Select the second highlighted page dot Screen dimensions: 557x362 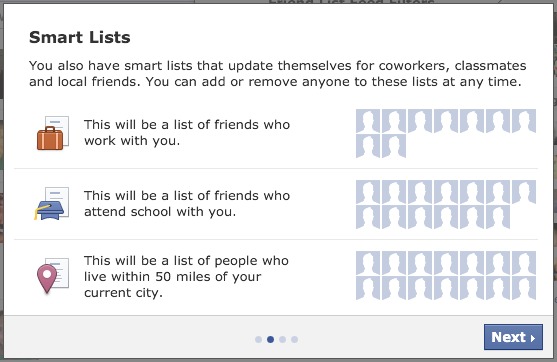(270, 340)
